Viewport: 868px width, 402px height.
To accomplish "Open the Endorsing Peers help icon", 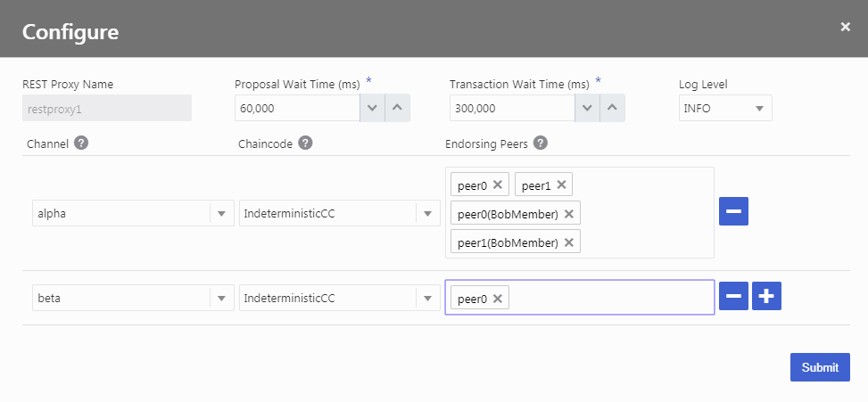I will coord(540,144).
